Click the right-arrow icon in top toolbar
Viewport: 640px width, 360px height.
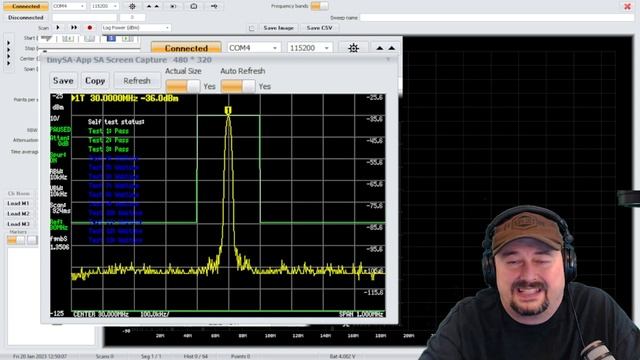pos(214,7)
